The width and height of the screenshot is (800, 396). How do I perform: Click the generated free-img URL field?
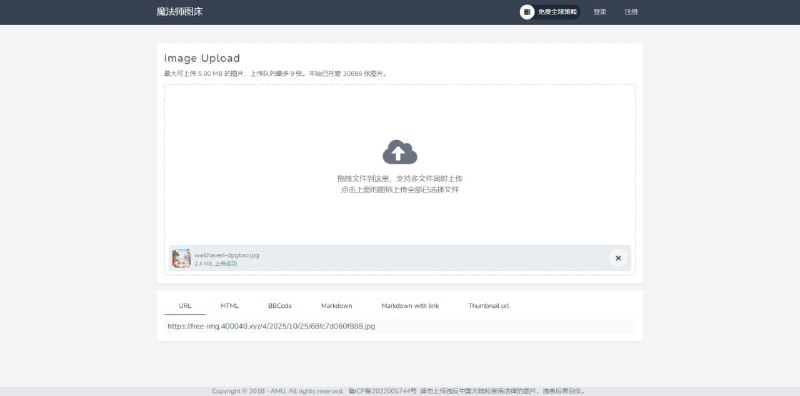399,326
